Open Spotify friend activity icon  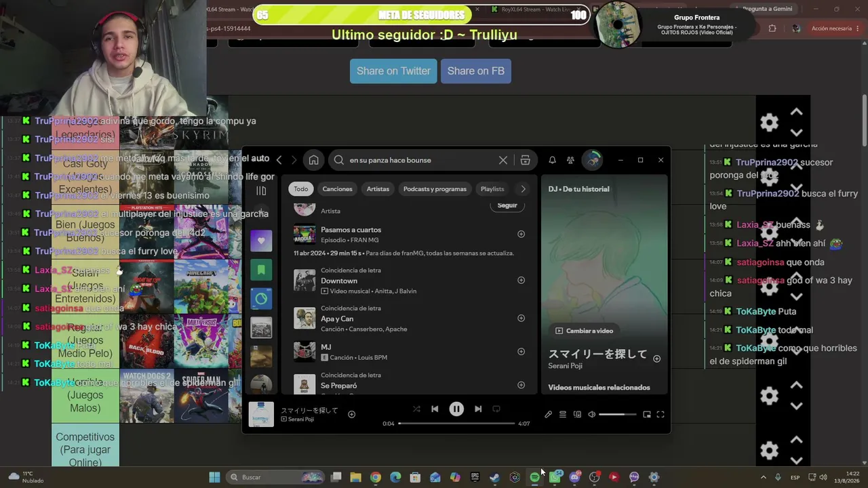(x=570, y=160)
